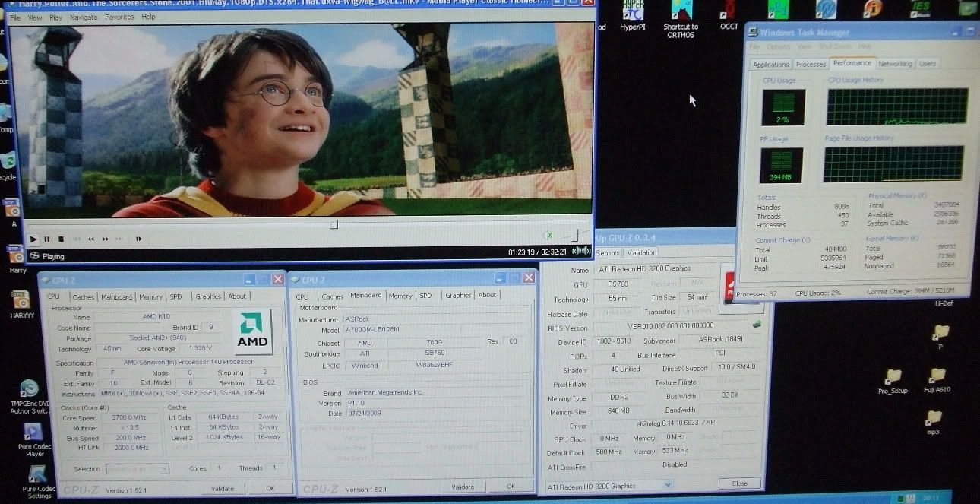Click the rewind button in Media Player Classic
Viewport: 980px width, 504px height.
(x=91, y=239)
